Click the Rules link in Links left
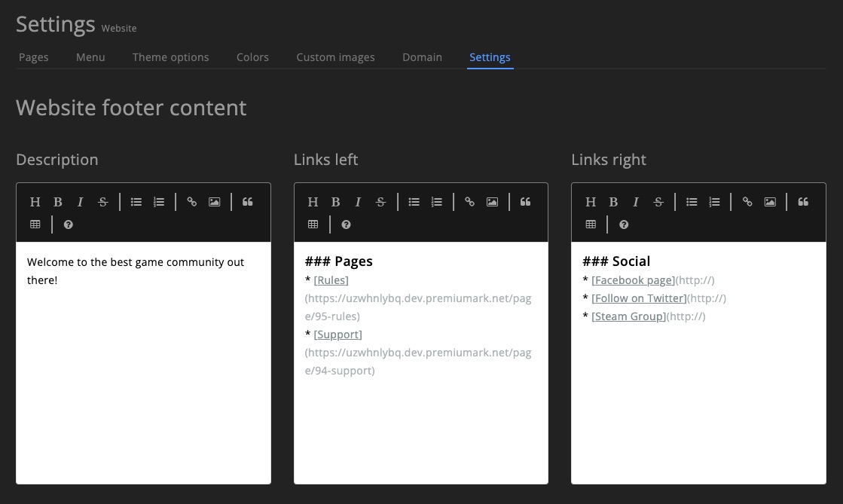 (331, 279)
